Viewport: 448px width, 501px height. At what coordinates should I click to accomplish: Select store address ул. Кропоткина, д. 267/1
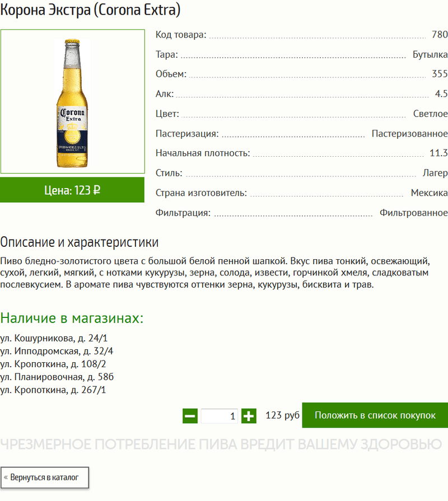(53, 390)
